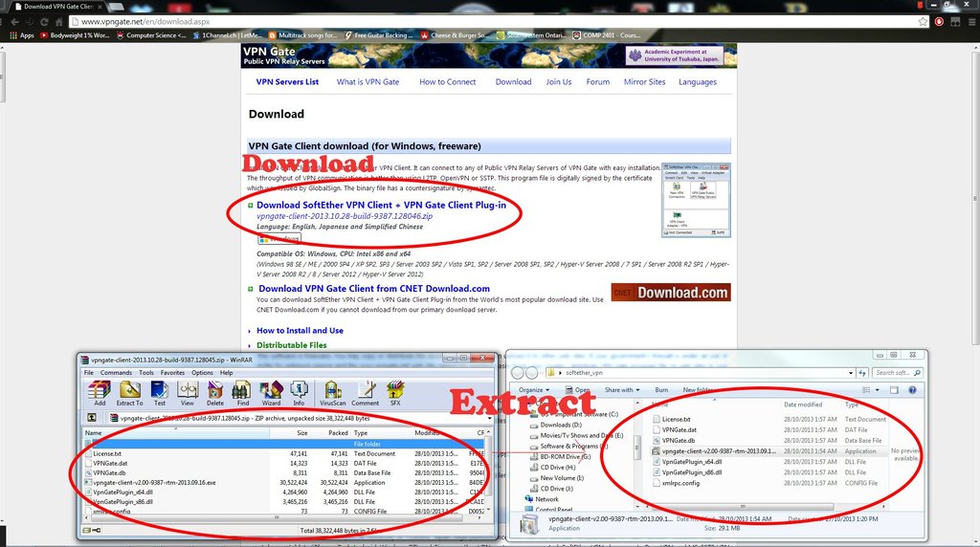
Task: Click Open in the Explorer toolbar
Action: click(577, 389)
